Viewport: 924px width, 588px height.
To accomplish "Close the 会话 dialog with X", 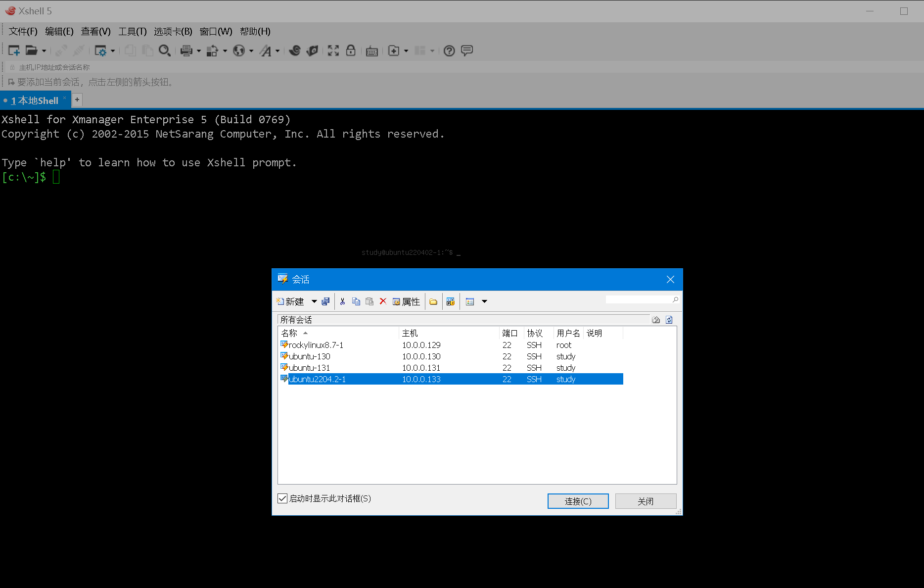I will pyautogui.click(x=670, y=280).
